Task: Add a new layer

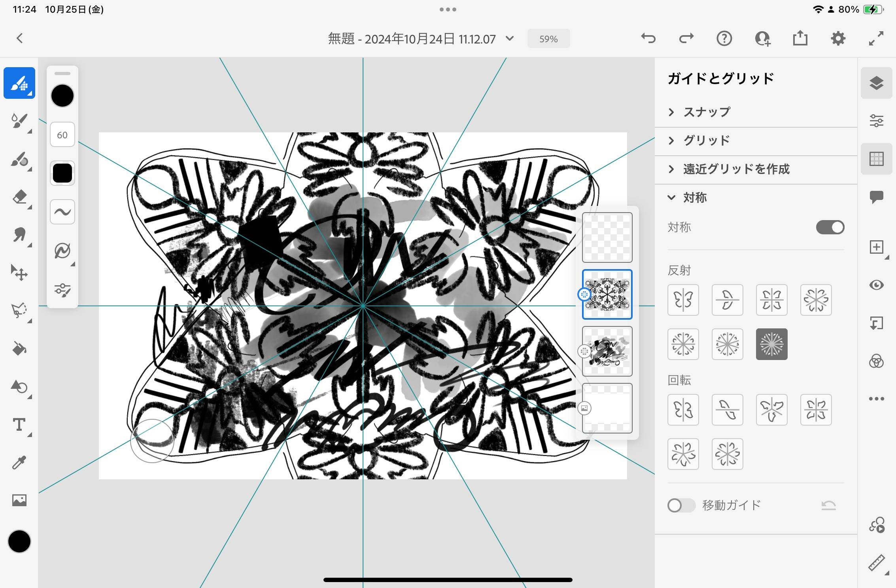Action: (877, 247)
